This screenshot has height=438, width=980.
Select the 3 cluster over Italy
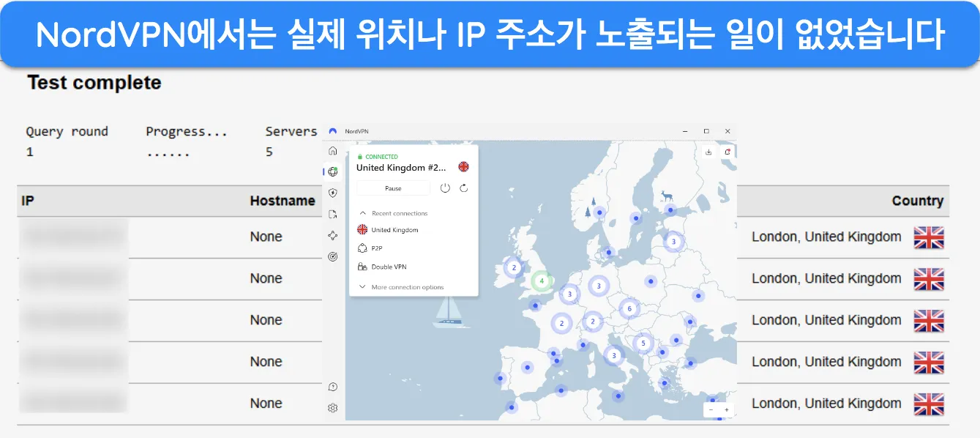(613, 356)
